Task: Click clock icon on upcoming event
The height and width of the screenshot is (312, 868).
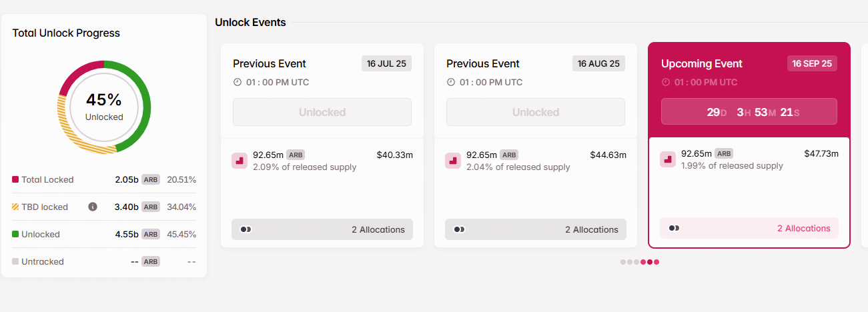Action: tap(665, 82)
